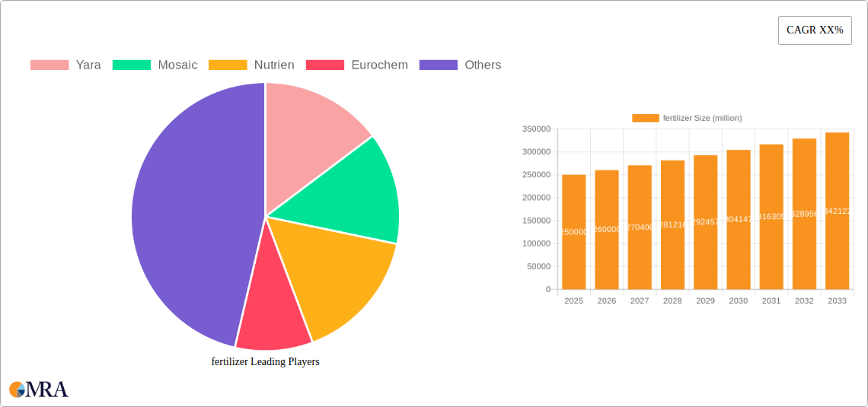This screenshot has width=868, height=407.
Task: Select the 2032 bar in the chart
Action: 804,214
